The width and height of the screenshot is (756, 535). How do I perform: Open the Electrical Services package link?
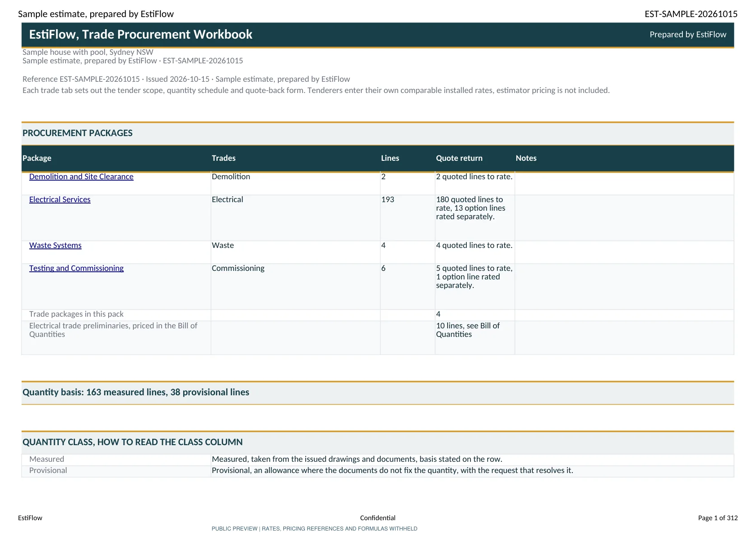pos(60,199)
